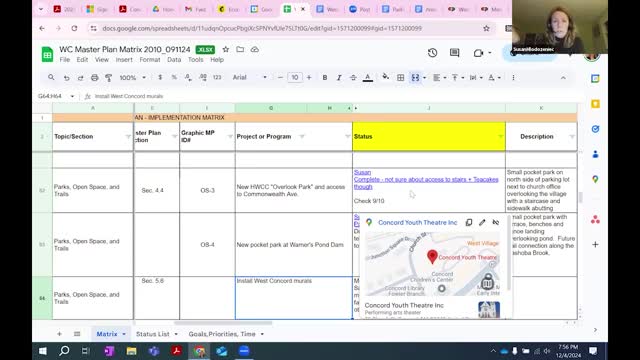Click the Susan link in Status cell
The image size is (640, 360).
coord(362,172)
